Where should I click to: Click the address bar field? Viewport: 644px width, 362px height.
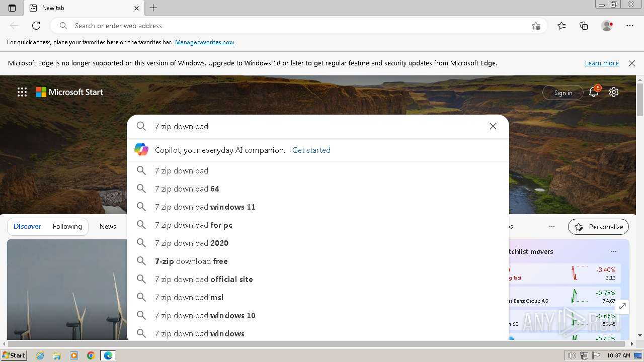pyautogui.click(x=299, y=26)
